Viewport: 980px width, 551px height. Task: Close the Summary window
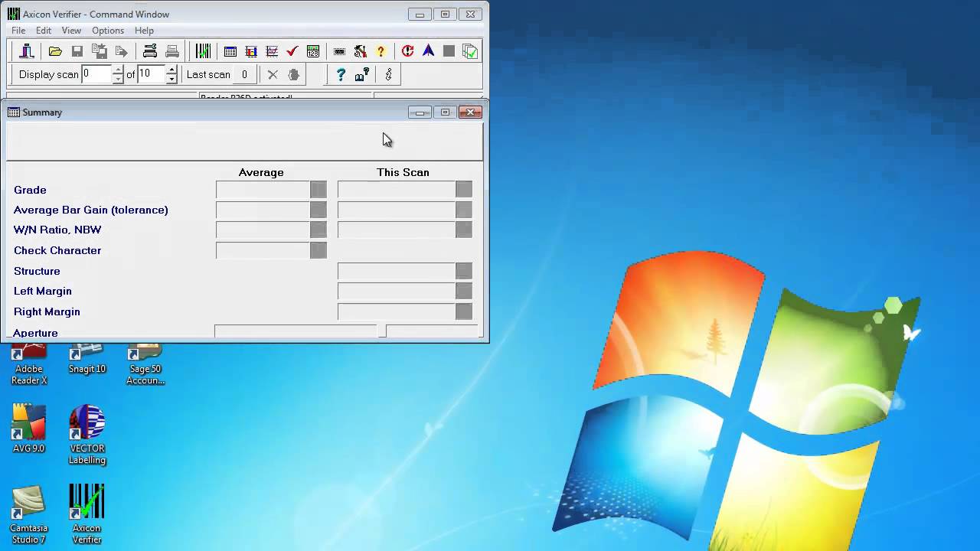click(x=470, y=112)
